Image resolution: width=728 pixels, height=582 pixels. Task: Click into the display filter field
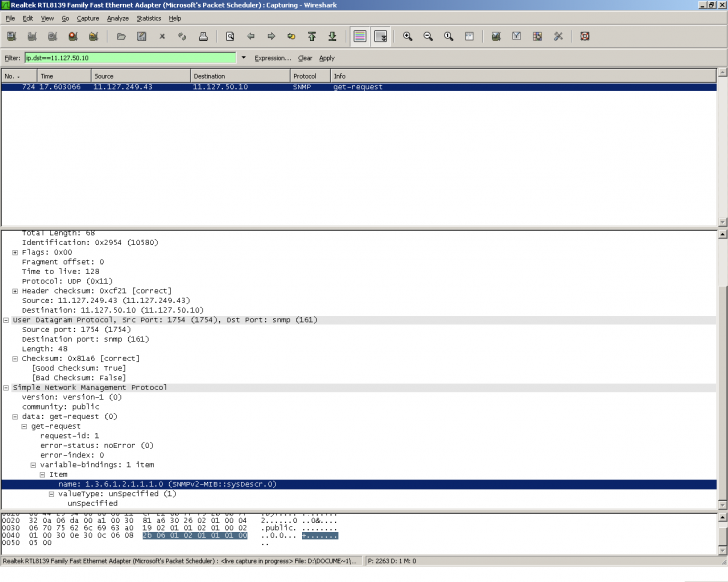(130, 58)
